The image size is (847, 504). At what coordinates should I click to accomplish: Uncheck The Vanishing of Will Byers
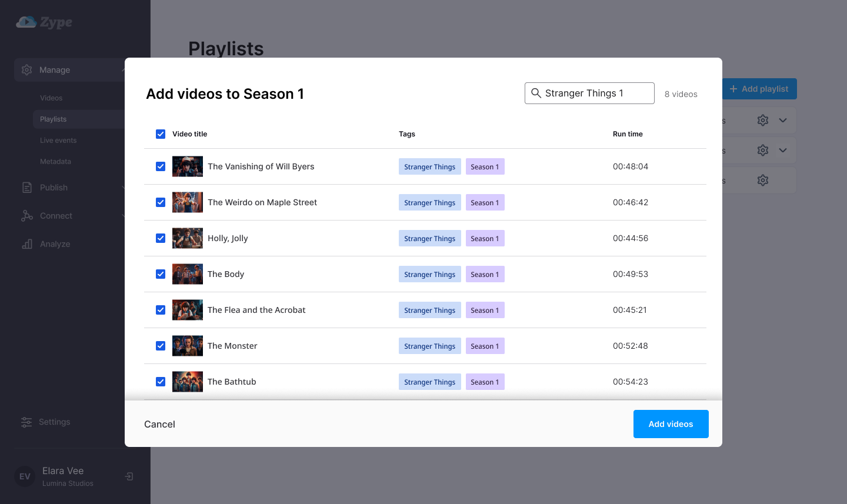(x=161, y=166)
